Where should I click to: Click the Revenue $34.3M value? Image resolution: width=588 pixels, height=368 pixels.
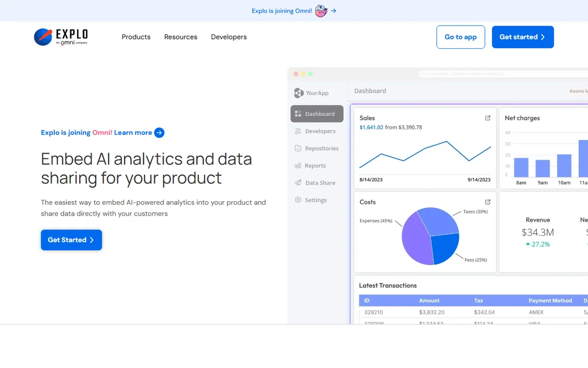pos(538,232)
